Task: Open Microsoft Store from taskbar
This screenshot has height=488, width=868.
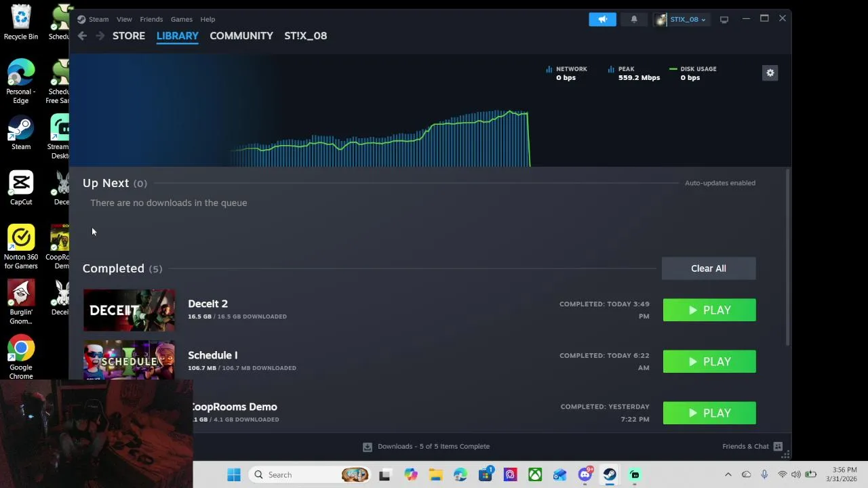Action: click(486, 474)
